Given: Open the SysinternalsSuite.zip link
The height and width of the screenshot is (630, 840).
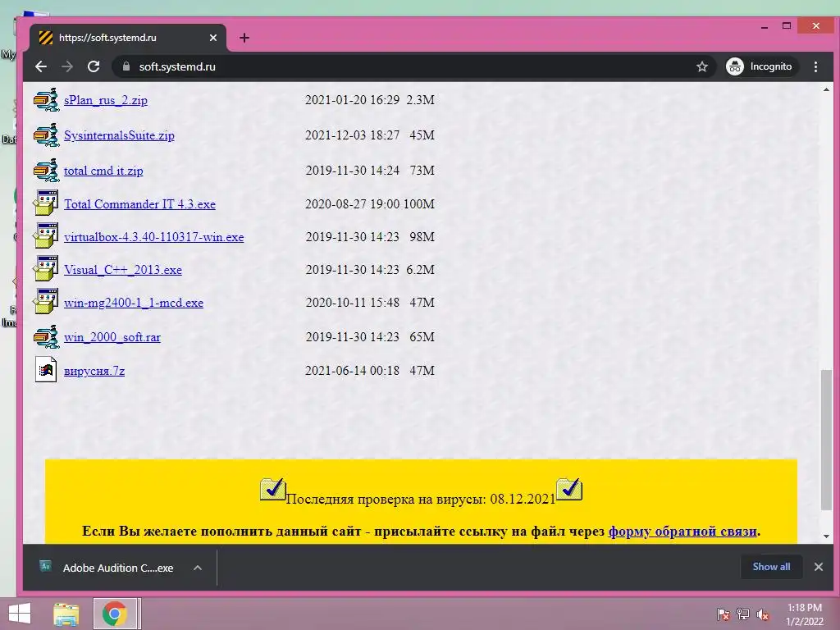Looking at the screenshot, I should click(119, 135).
